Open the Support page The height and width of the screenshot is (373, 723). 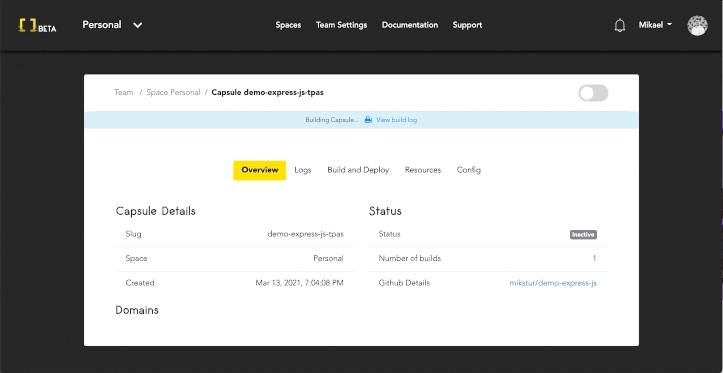click(467, 25)
